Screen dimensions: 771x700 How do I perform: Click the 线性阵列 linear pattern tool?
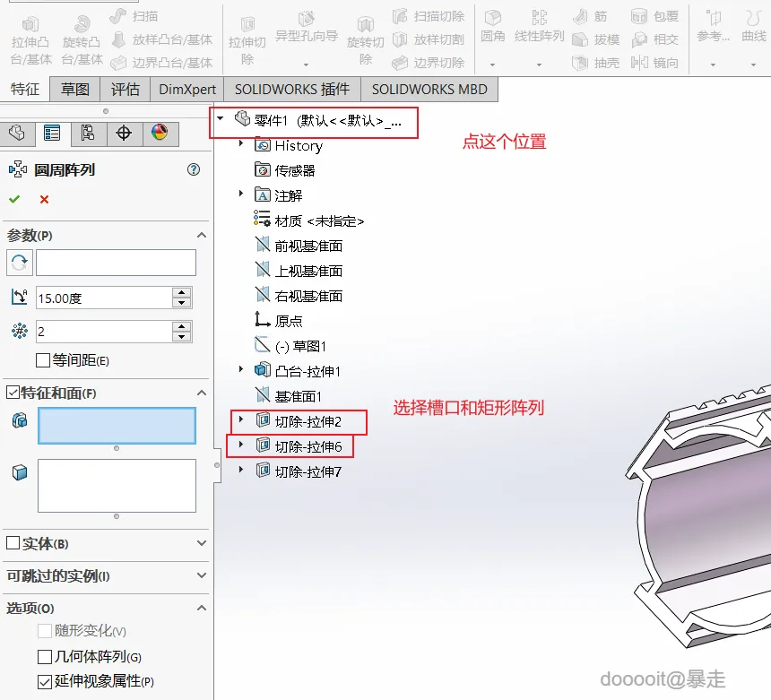click(x=539, y=27)
